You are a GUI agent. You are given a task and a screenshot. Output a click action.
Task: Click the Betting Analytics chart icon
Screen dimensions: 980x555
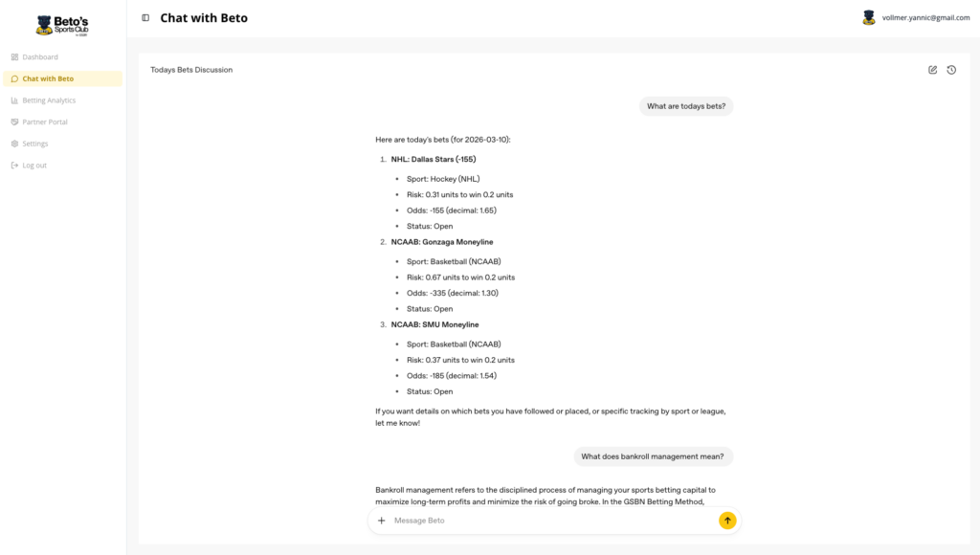coord(14,100)
